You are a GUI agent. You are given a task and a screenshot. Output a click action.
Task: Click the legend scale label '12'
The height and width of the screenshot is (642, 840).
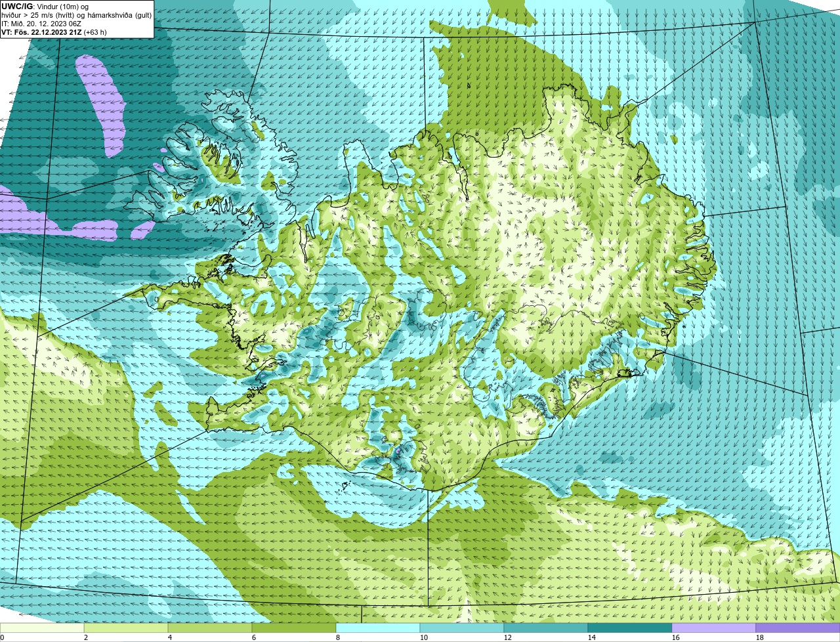(x=508, y=637)
